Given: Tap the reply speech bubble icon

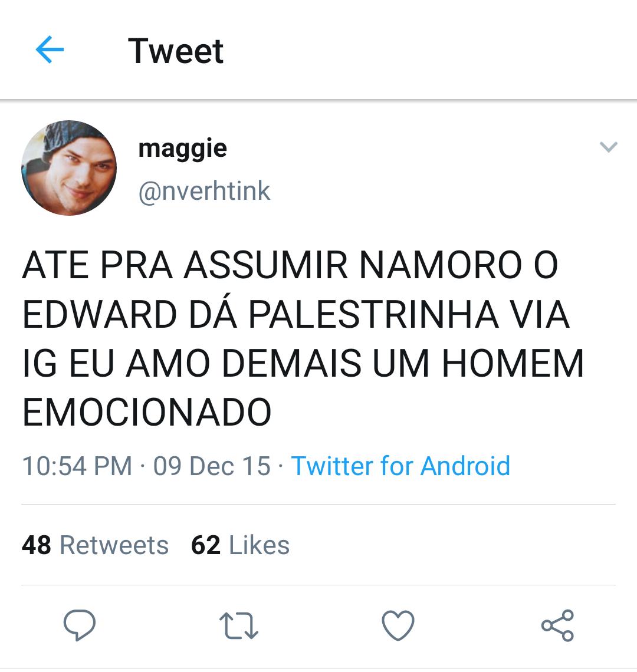Looking at the screenshot, I should pyautogui.click(x=80, y=625).
